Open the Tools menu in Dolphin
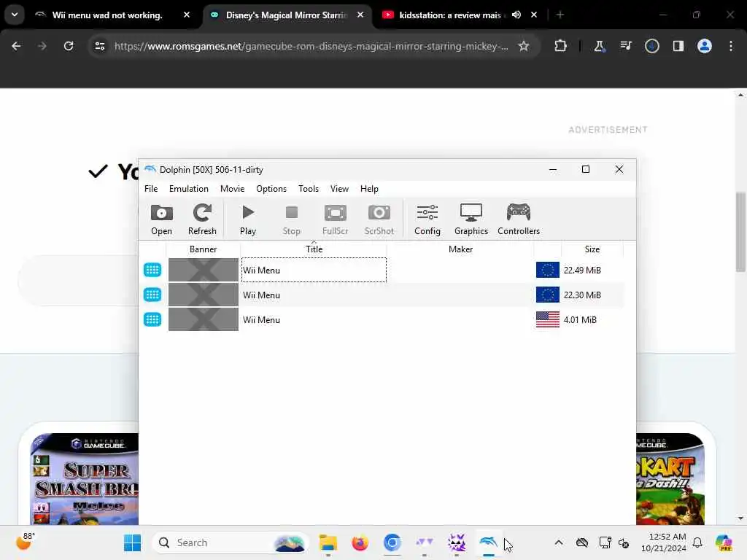 pos(309,189)
